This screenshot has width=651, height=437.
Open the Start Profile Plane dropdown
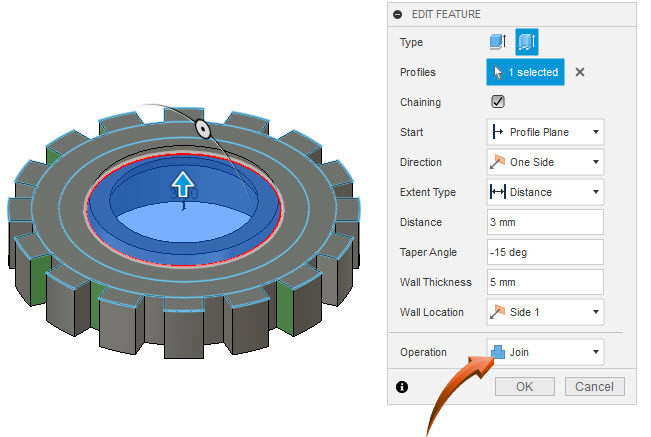(545, 132)
